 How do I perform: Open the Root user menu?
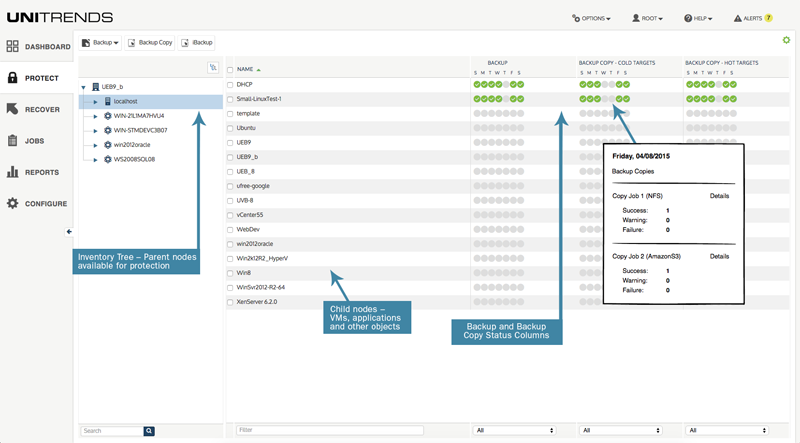[x=647, y=18]
